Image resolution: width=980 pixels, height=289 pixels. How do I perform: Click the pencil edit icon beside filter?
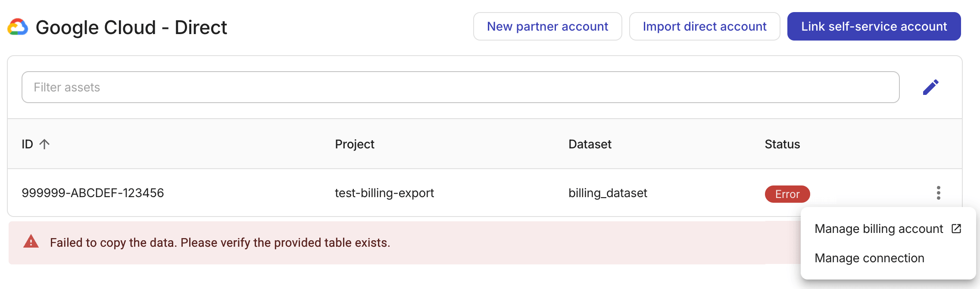point(931,87)
